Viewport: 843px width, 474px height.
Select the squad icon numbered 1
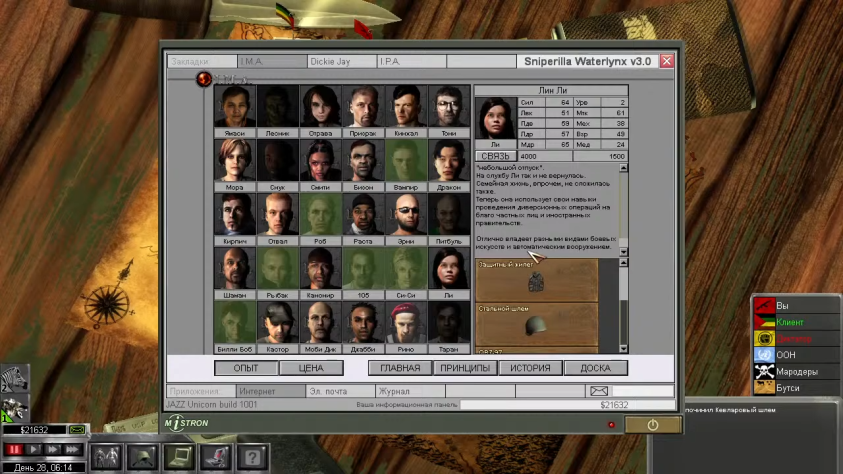(x=15, y=410)
